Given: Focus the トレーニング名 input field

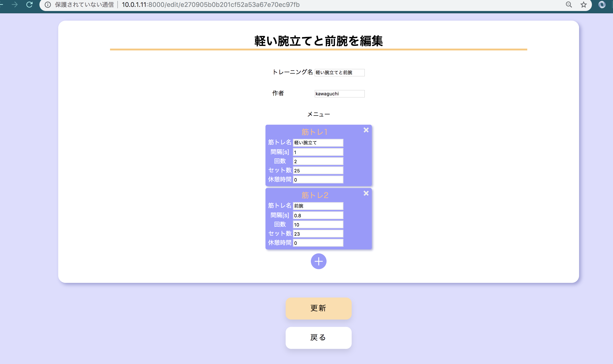Looking at the screenshot, I should click(x=339, y=73).
